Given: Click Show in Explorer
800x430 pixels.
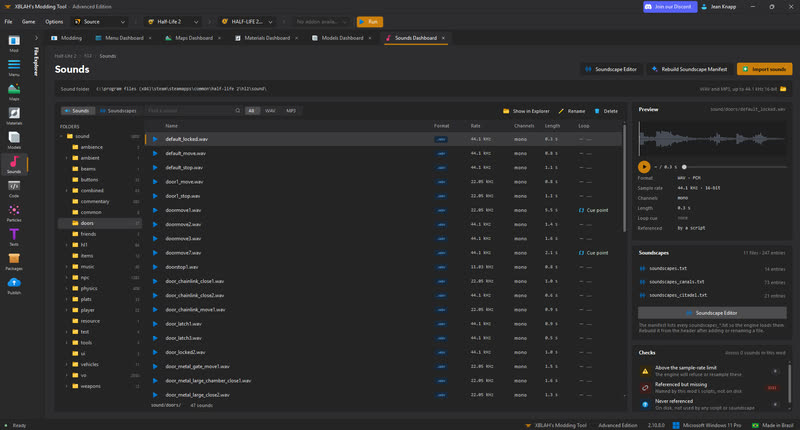Looking at the screenshot, I should click(x=527, y=111).
